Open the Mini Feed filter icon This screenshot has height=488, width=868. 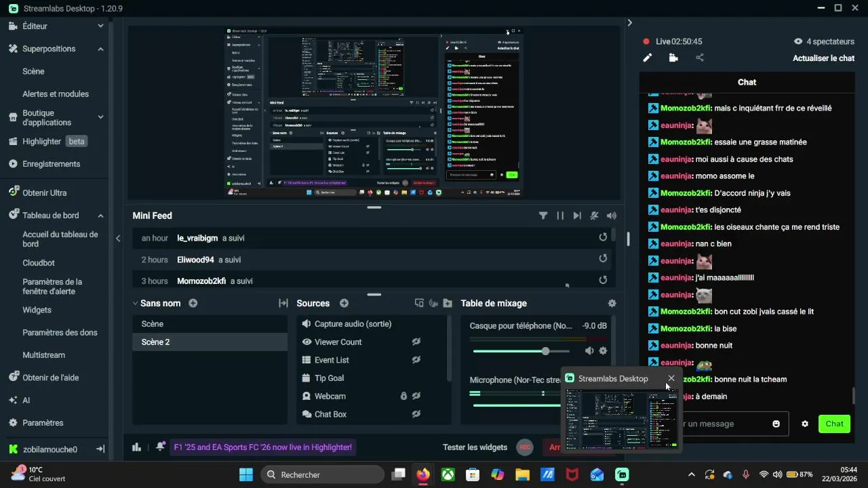click(x=543, y=216)
